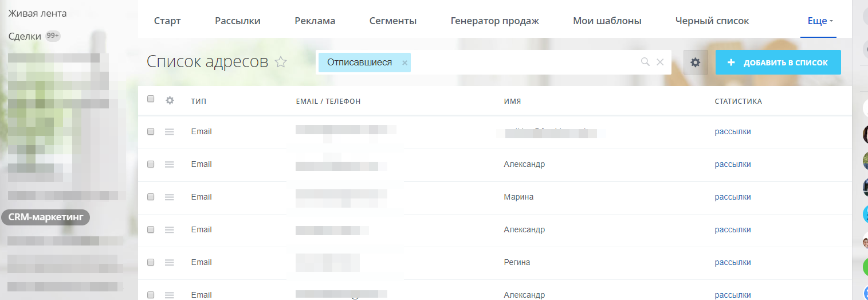
Task: Check the checkbox for Регина row
Action: coord(151,262)
